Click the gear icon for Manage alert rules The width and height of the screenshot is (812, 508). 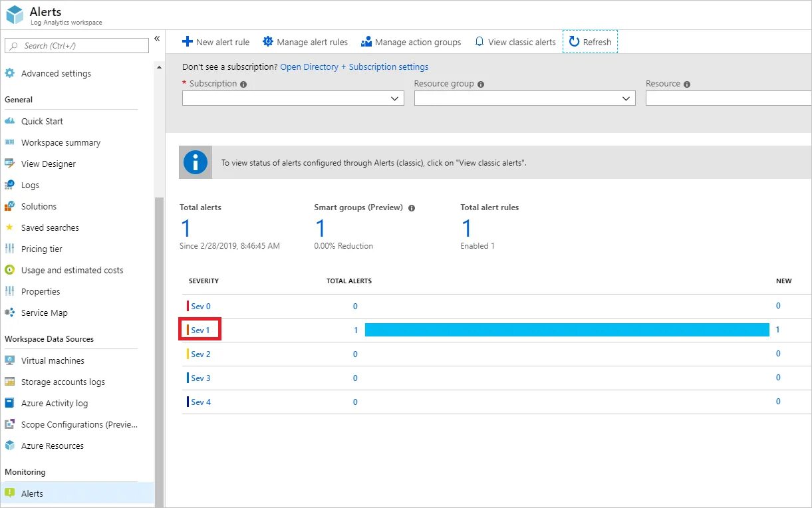point(268,41)
